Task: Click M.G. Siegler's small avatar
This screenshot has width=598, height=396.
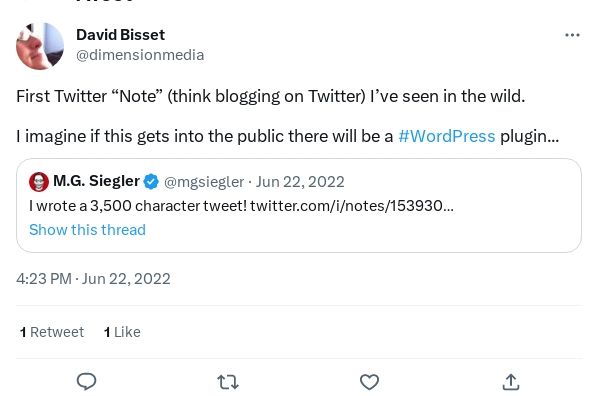Action: pyautogui.click(x=39, y=182)
